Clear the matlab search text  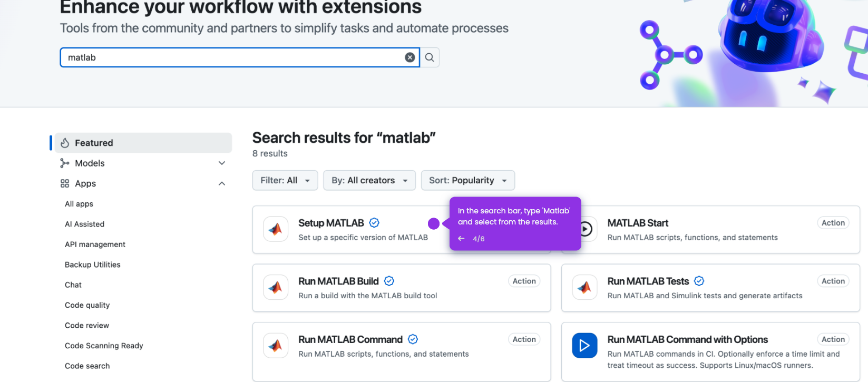(409, 57)
